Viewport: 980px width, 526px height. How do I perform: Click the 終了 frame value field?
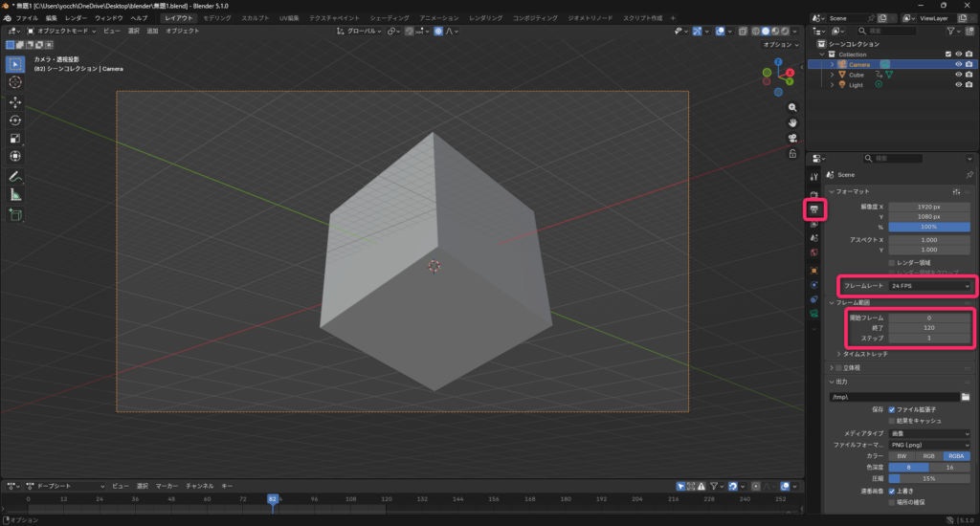(929, 327)
